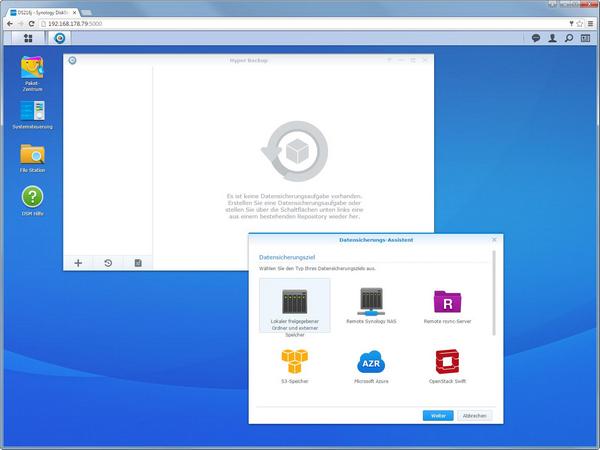Select OpenStack Swift backup target
The image size is (600, 450).
(447, 366)
